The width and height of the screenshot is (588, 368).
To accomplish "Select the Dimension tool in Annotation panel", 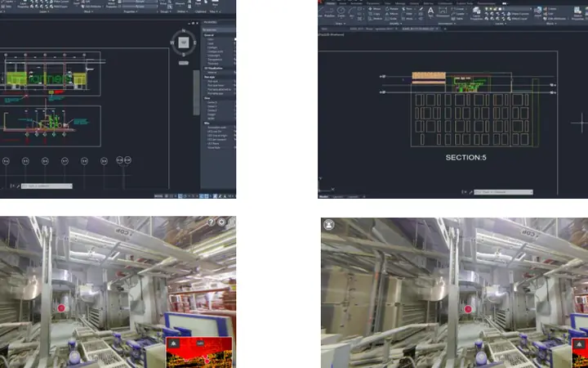I will pos(443,12).
